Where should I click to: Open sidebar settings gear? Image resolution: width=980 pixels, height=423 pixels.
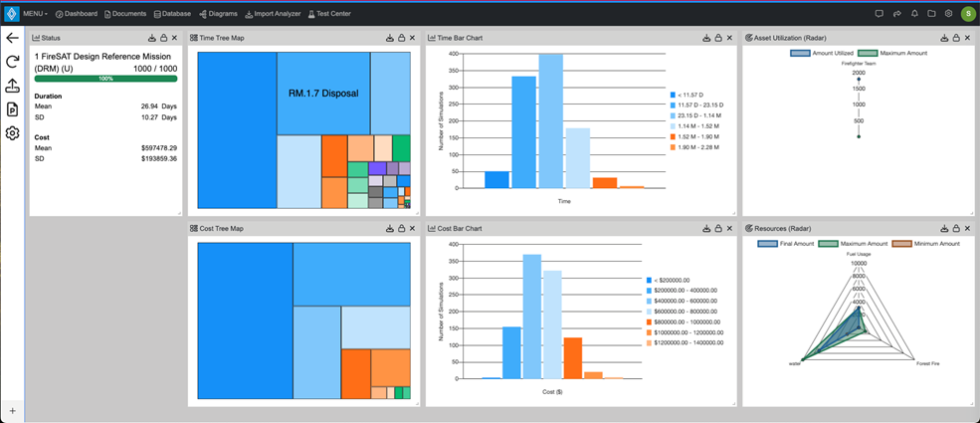click(13, 133)
